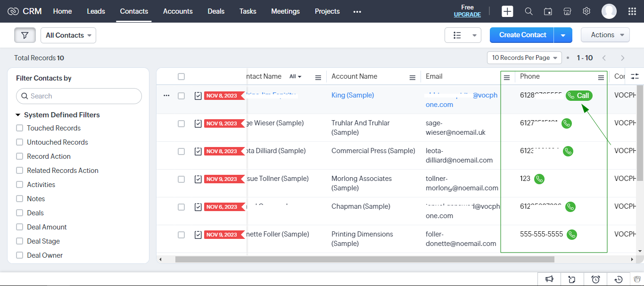Select the Sage Wieser row checkbox
This screenshot has height=286, width=644.
[x=181, y=123]
